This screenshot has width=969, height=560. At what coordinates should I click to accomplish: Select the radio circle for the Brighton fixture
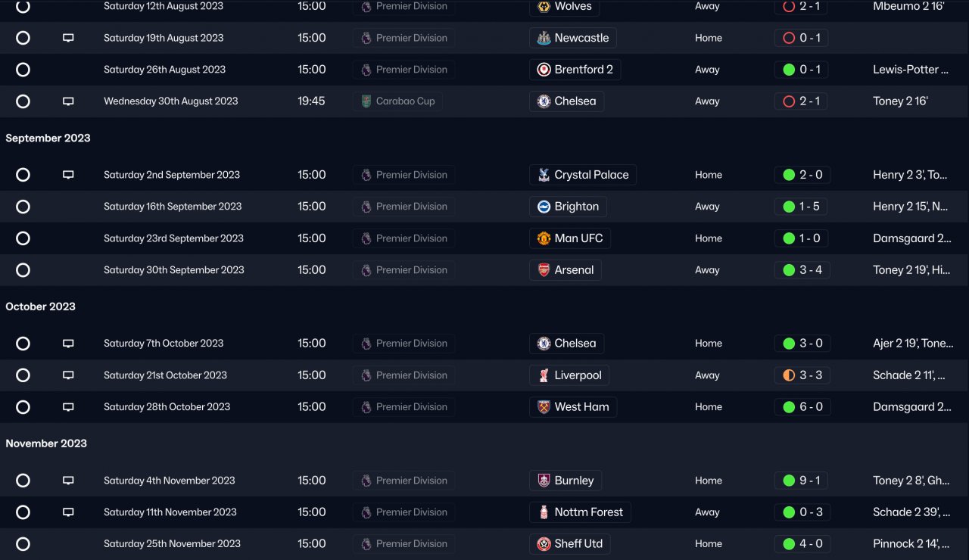pyautogui.click(x=23, y=207)
